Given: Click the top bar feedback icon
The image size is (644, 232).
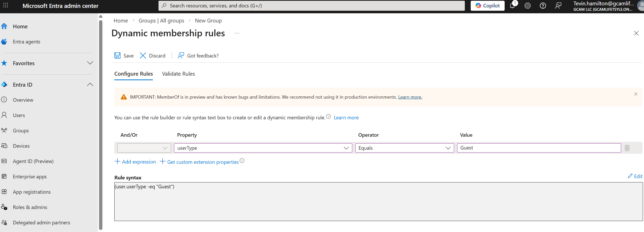Looking at the screenshot, I should click(x=558, y=6).
